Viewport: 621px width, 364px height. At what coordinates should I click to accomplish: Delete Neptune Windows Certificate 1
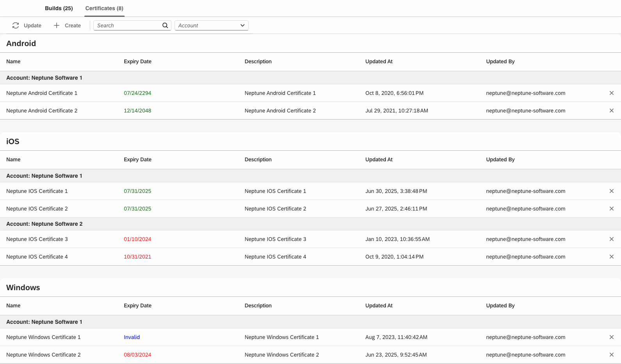click(x=612, y=337)
